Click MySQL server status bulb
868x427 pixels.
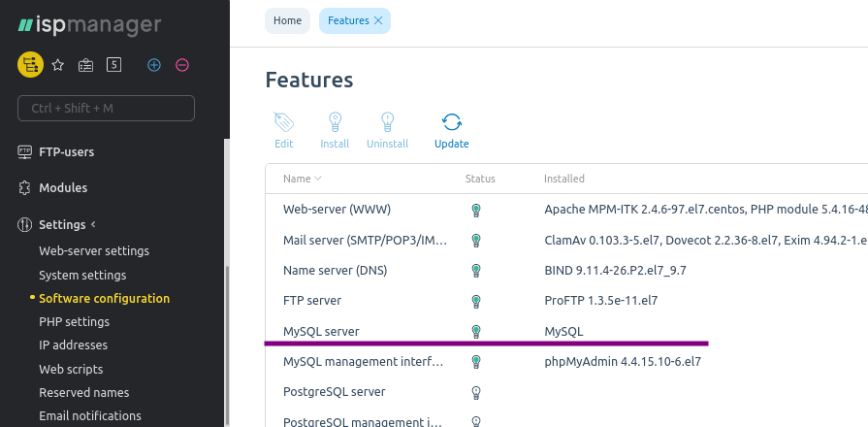[475, 332]
